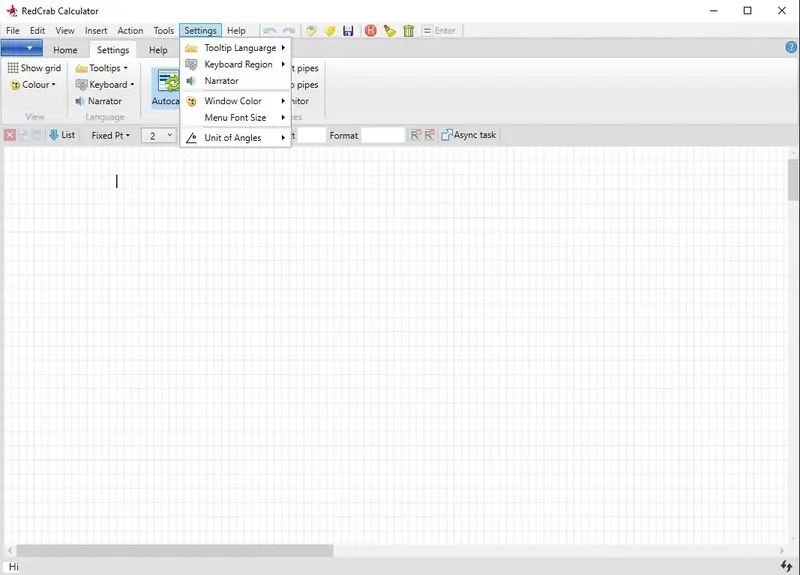Click the green trash bin icon
The height and width of the screenshot is (575, 800).
click(x=409, y=31)
